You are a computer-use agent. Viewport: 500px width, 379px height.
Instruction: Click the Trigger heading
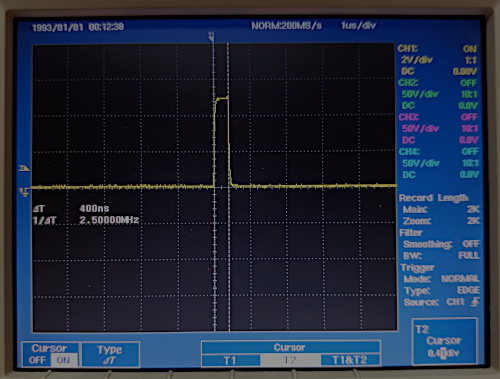coord(417,267)
